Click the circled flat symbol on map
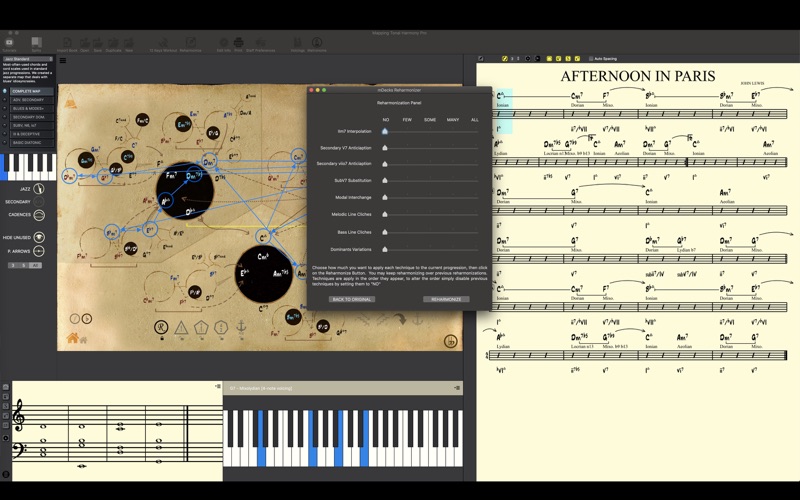Image resolution: width=800 pixels, height=500 pixels. click(x=87, y=318)
